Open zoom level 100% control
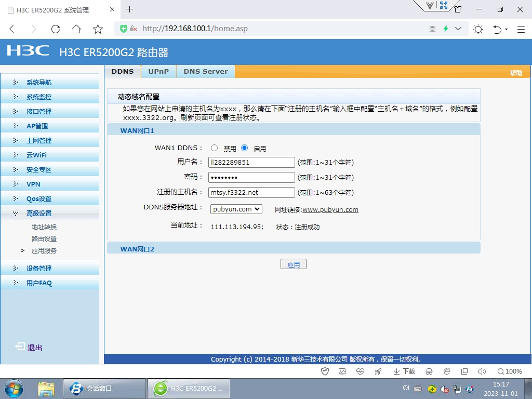The image size is (532, 399). point(510,371)
